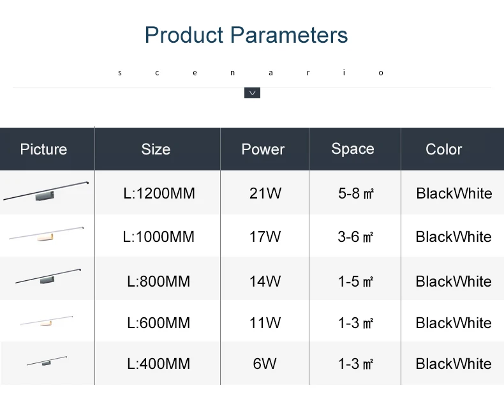Screen dimensions: 504x420
Task: Click BlackWhite in the 1200MM row
Action: [x=454, y=193]
